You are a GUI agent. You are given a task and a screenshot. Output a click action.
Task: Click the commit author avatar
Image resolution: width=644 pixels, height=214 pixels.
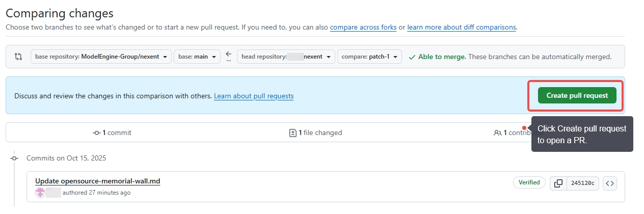tap(40, 193)
